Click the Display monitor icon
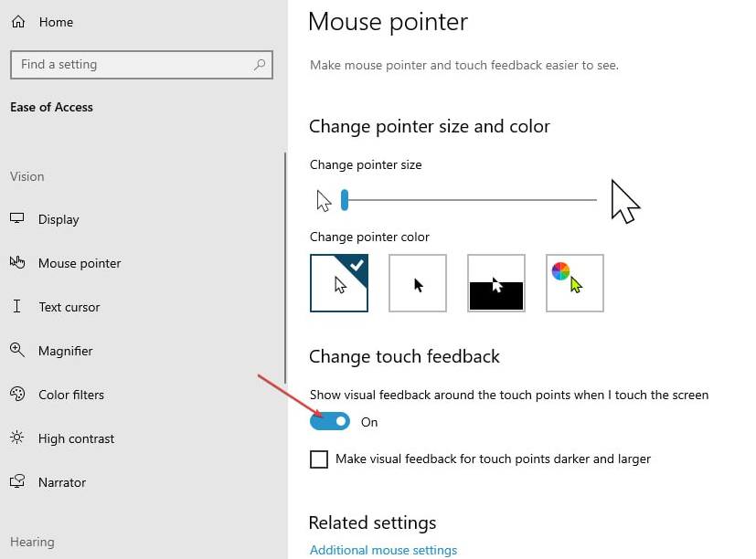The height and width of the screenshot is (559, 756). [16, 218]
